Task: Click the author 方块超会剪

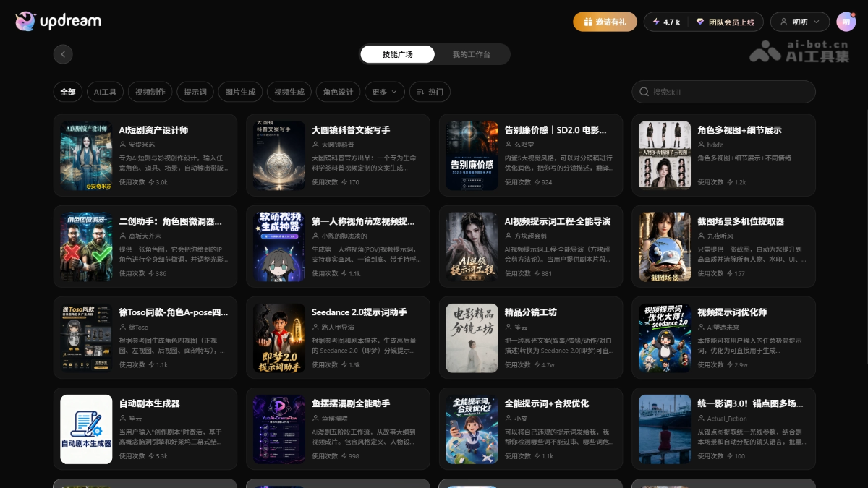Action: [530, 236]
